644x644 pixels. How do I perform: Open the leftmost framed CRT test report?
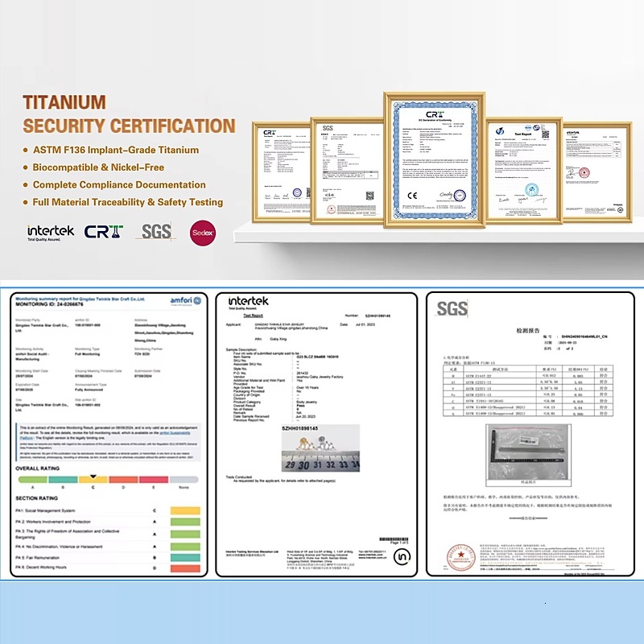click(281, 172)
